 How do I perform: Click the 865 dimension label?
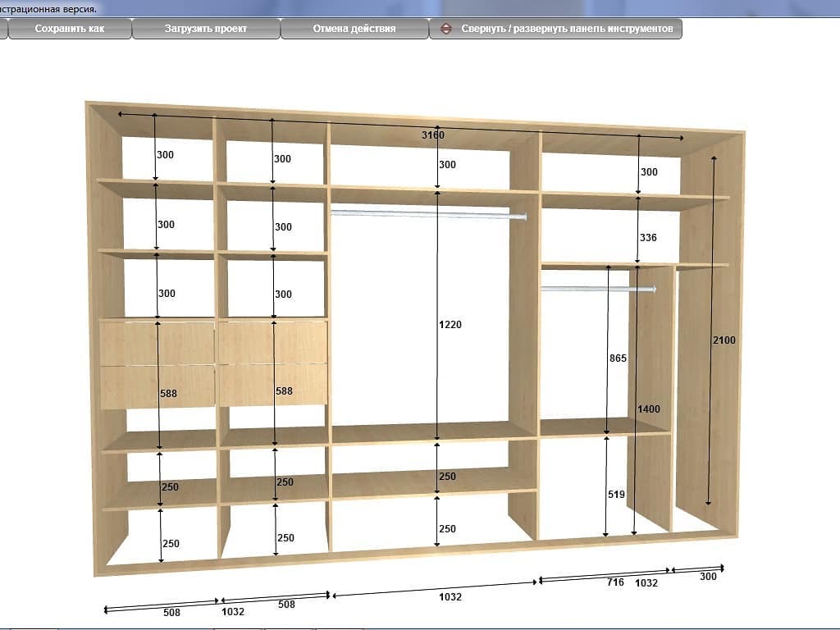618,358
